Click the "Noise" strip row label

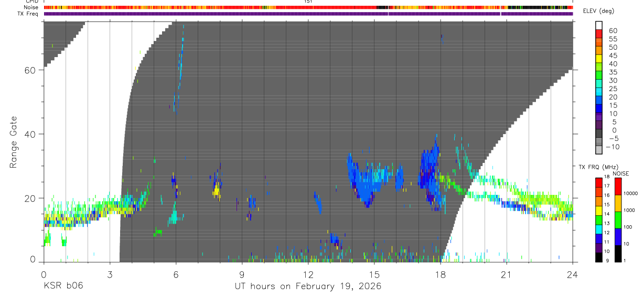[31, 7]
